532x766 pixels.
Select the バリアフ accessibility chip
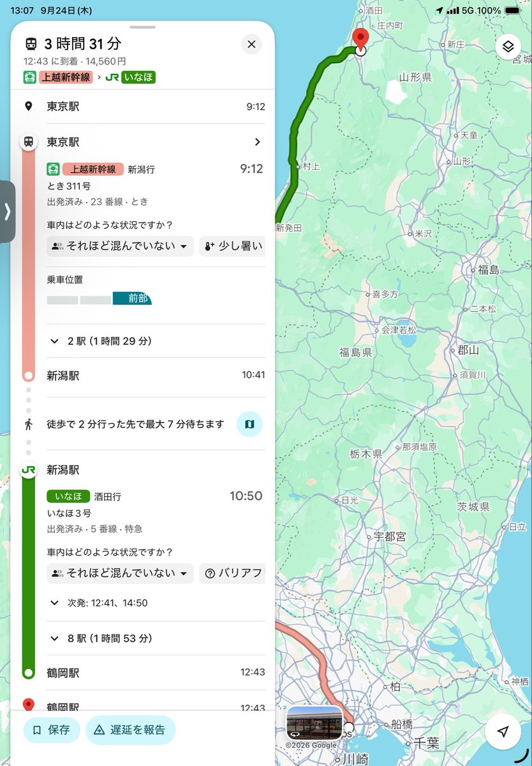[x=232, y=573]
